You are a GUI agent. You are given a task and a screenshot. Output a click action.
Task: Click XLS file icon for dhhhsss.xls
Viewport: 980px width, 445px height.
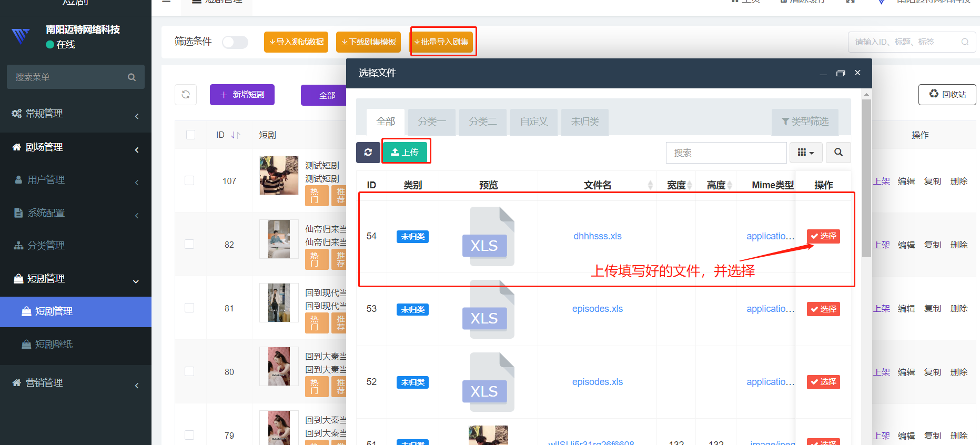tap(488, 236)
